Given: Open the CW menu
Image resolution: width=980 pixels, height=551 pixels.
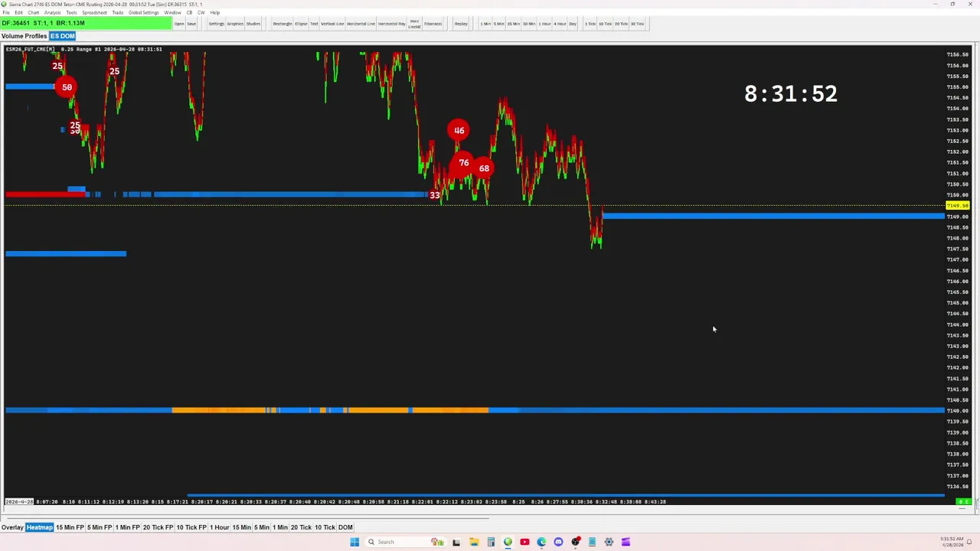Looking at the screenshot, I should [x=201, y=12].
